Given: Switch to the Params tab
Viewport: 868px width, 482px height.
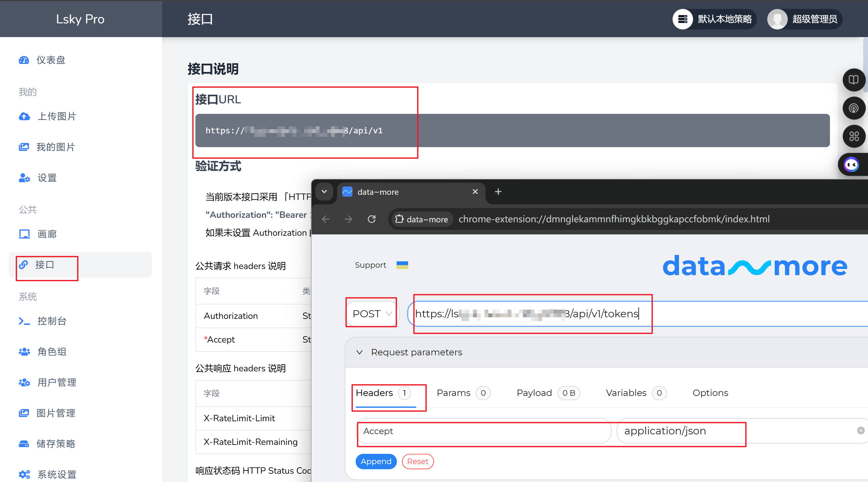Looking at the screenshot, I should (x=454, y=393).
